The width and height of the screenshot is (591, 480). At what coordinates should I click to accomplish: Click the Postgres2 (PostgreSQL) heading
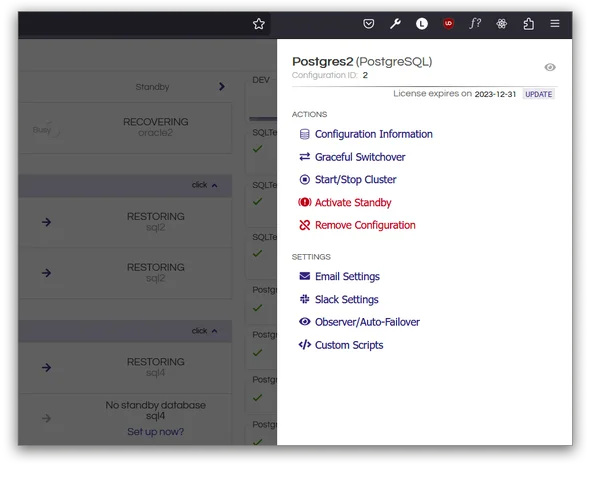pos(362,62)
